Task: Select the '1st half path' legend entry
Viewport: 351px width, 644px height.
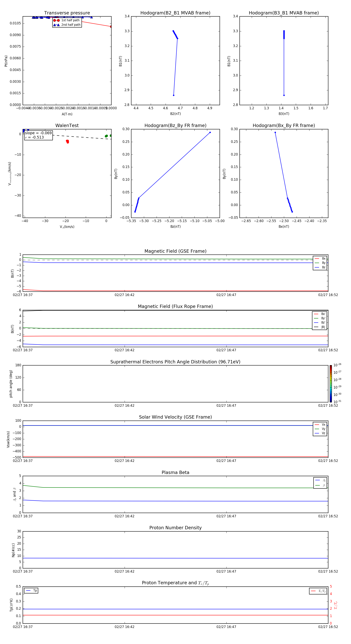Action: pos(67,20)
